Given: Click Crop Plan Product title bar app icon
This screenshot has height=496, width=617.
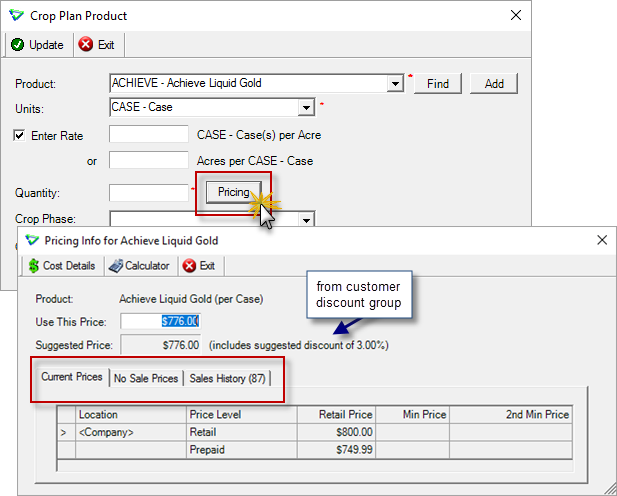Looking at the screenshot, I should [x=17, y=16].
